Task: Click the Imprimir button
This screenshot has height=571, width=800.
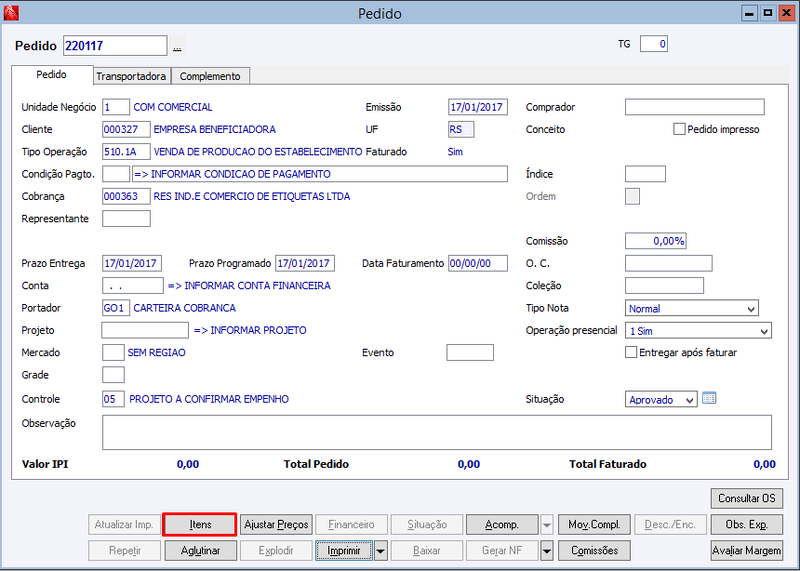Action: [344, 551]
